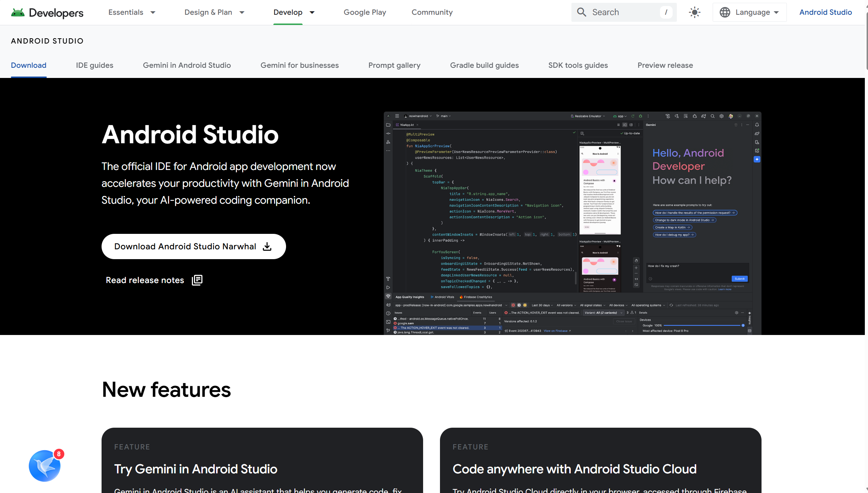Go to Google Play section
The image size is (868, 493).
[x=365, y=12]
